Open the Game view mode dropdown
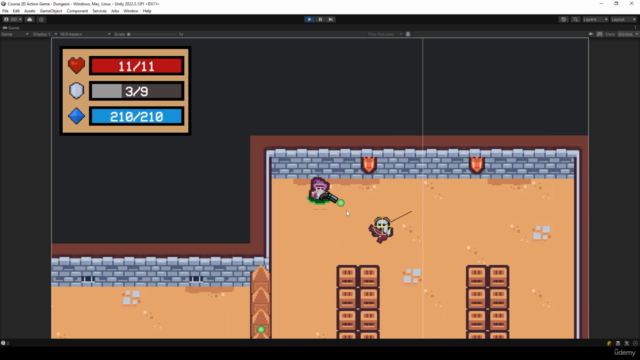Screen dimensions: 640x360 tap(15, 34)
